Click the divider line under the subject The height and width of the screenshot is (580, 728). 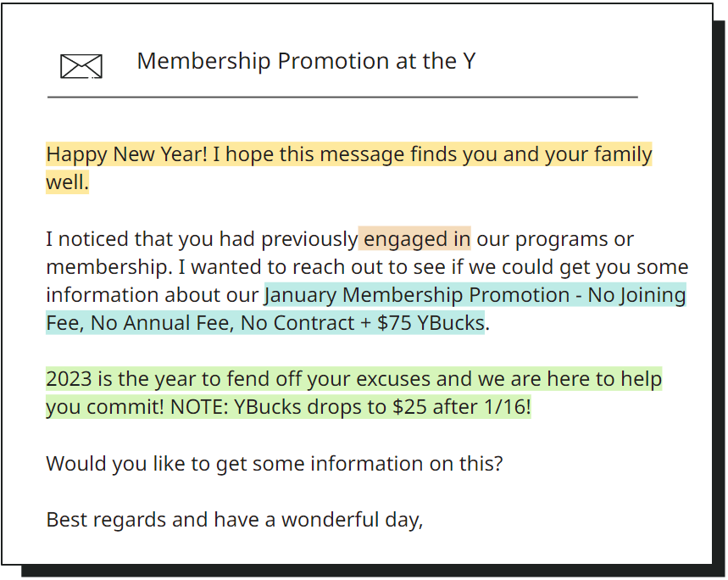[342, 98]
